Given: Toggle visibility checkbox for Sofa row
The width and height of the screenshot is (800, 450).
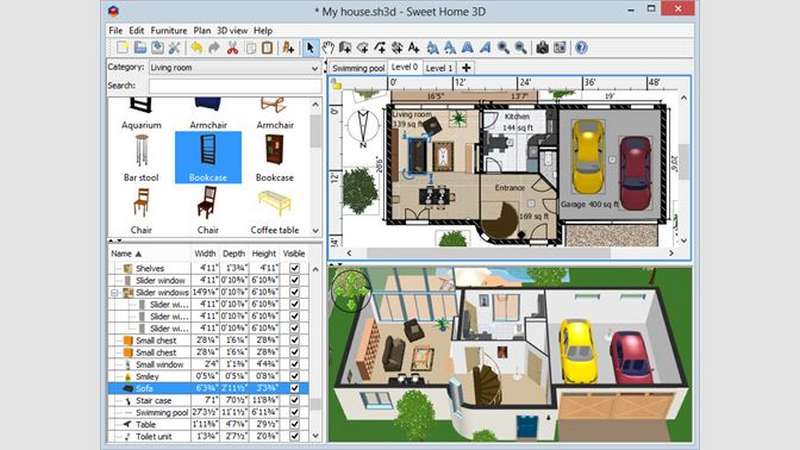Looking at the screenshot, I should click(294, 388).
